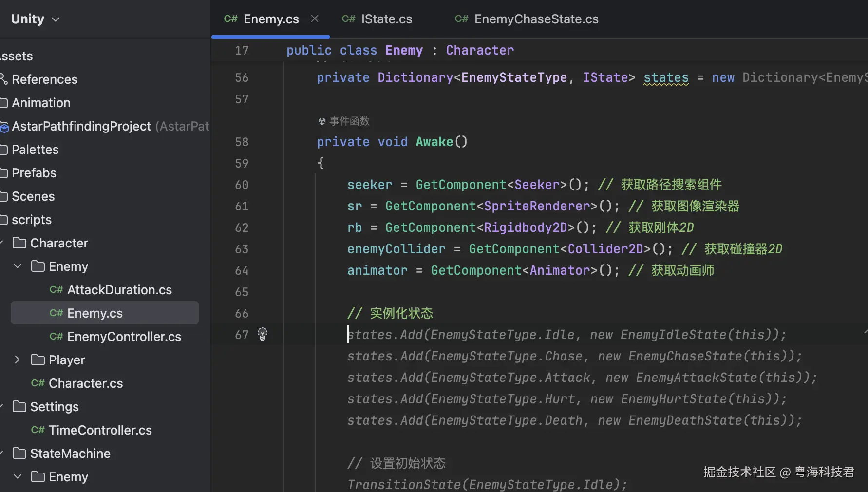Expand the Player folder
Viewport: 868px width, 492px height.
pos(18,360)
